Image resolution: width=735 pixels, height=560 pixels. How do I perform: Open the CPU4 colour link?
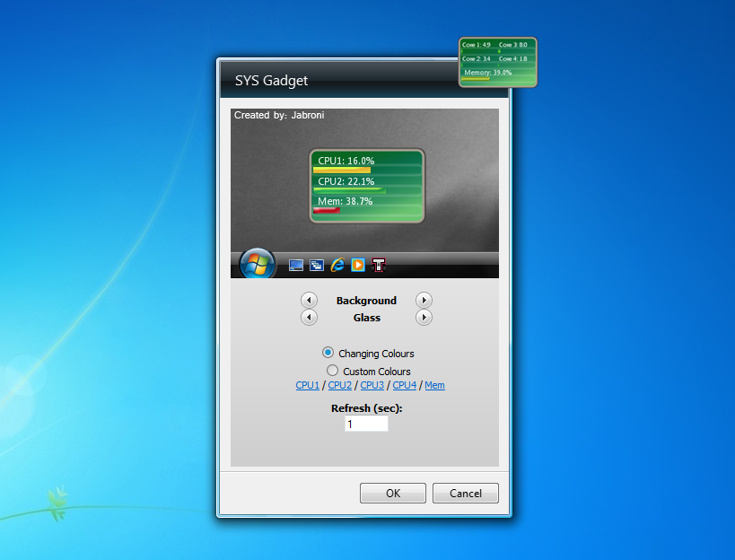[x=405, y=385]
